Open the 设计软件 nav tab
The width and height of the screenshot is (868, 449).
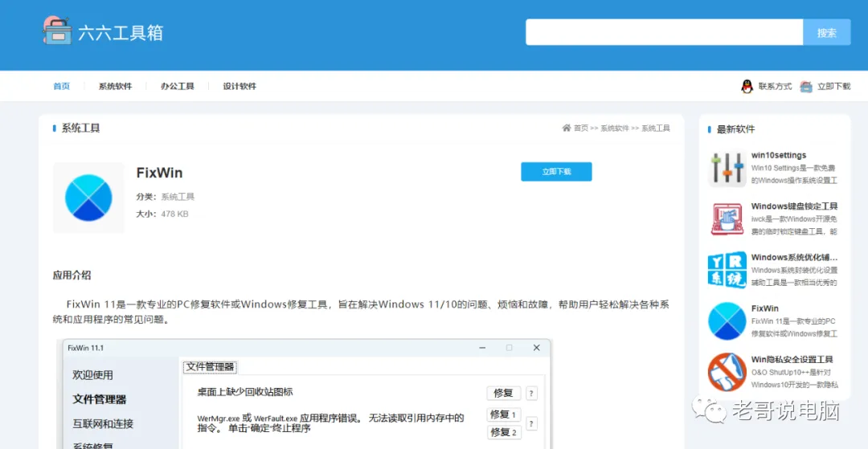240,86
